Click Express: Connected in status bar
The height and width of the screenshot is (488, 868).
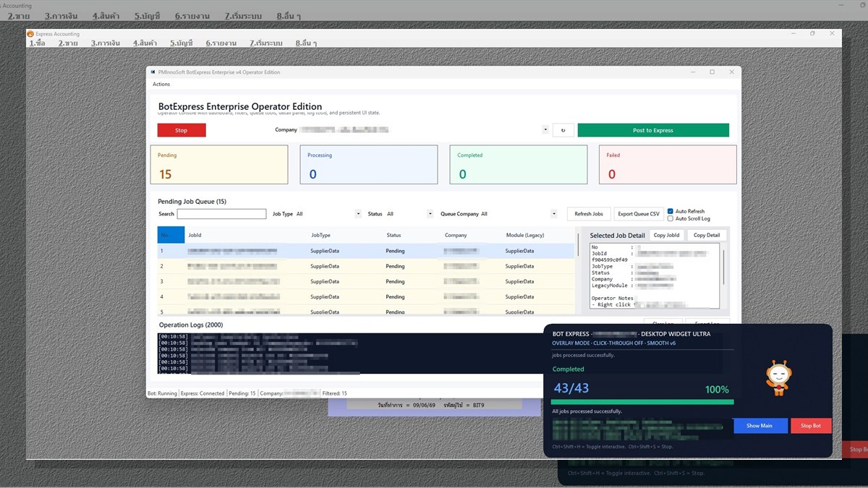pos(203,393)
